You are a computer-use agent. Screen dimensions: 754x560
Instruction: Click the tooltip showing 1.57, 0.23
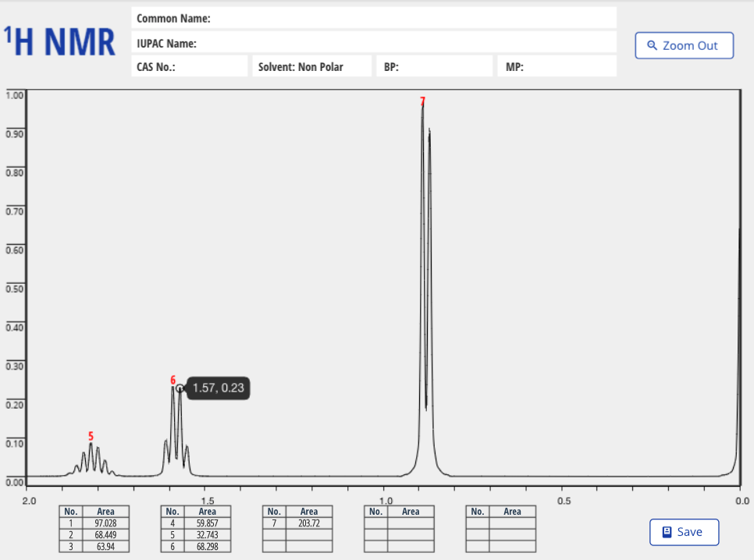pos(218,388)
